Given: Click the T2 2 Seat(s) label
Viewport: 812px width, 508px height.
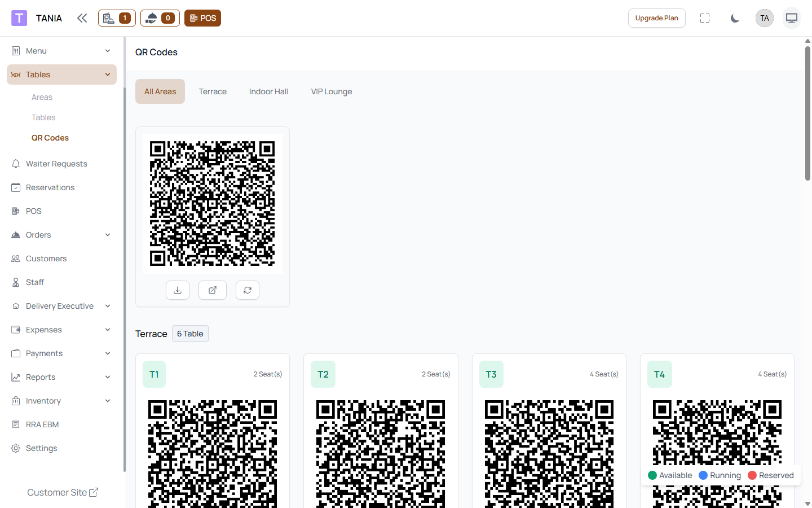Looking at the screenshot, I should [x=436, y=374].
